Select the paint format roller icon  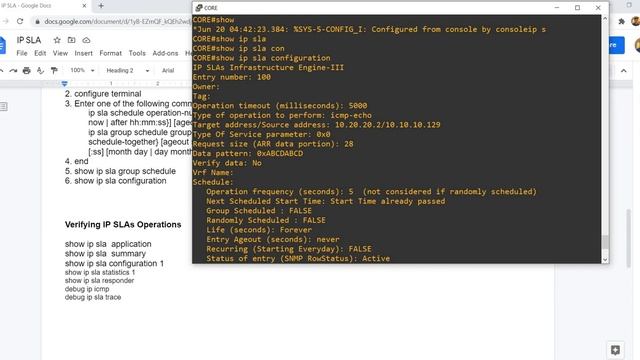point(54,71)
